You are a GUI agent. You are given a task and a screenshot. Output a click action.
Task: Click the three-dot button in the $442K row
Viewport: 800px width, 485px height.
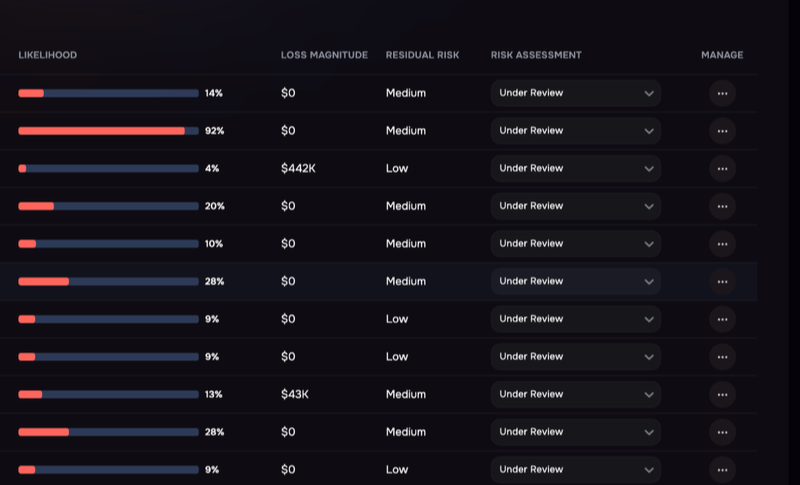click(722, 169)
